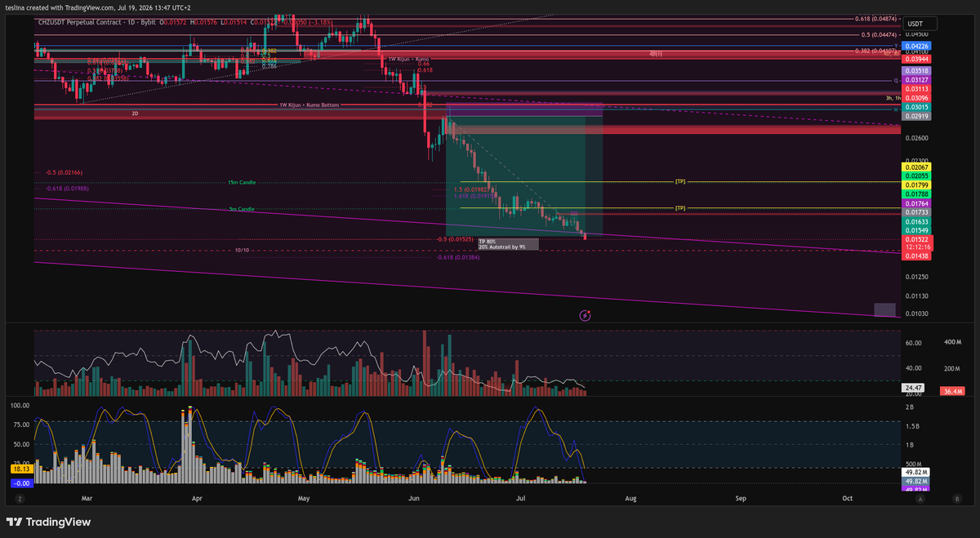Click the Aug label on time axis
The image size is (980, 538).
coord(630,497)
